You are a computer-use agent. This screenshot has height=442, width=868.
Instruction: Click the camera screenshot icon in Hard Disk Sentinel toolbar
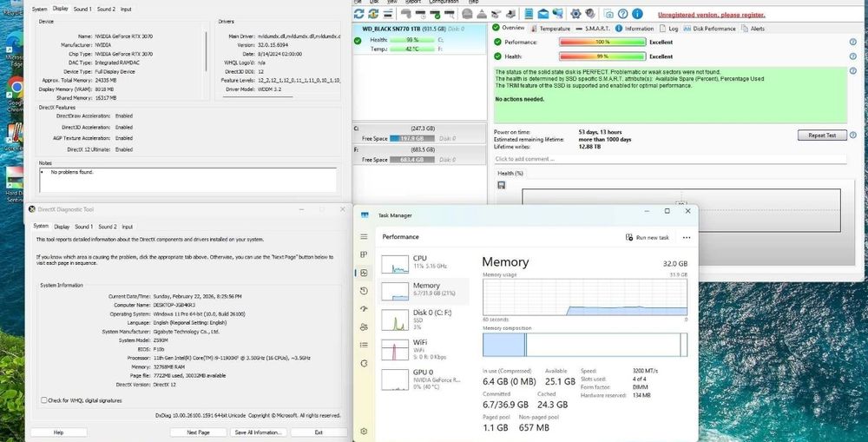point(609,14)
